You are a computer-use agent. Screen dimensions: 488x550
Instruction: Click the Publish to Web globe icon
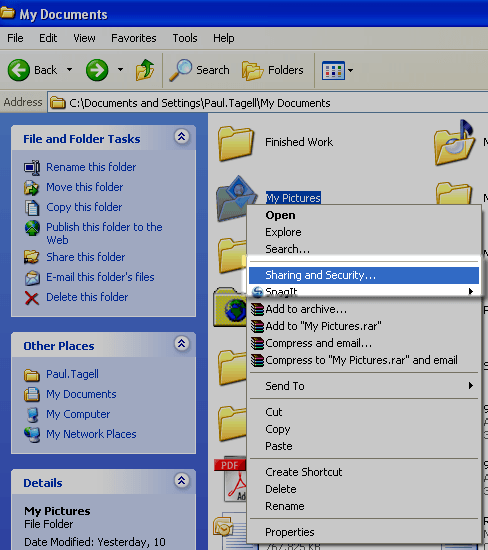(32, 228)
